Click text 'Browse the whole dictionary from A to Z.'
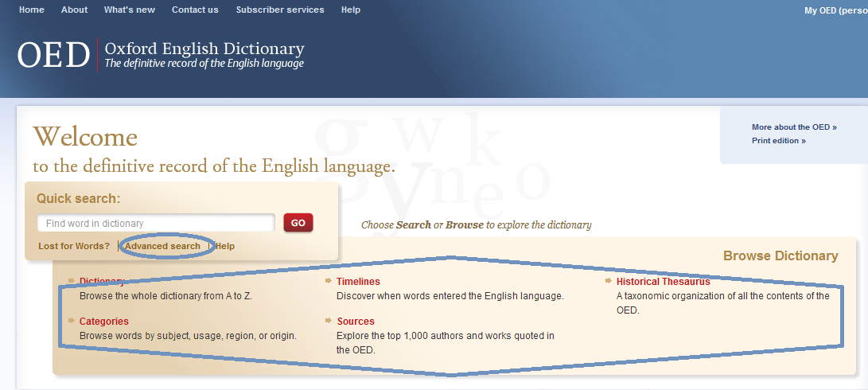 [166, 296]
